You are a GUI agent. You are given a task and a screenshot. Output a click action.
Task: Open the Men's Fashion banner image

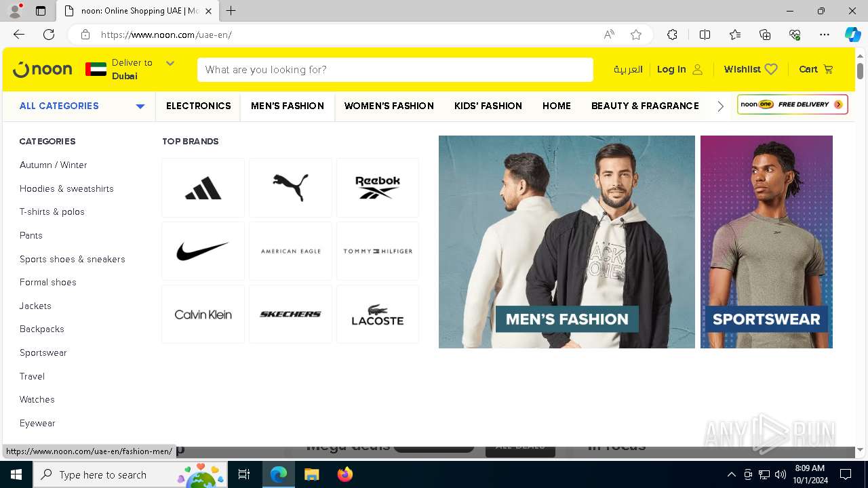point(567,242)
